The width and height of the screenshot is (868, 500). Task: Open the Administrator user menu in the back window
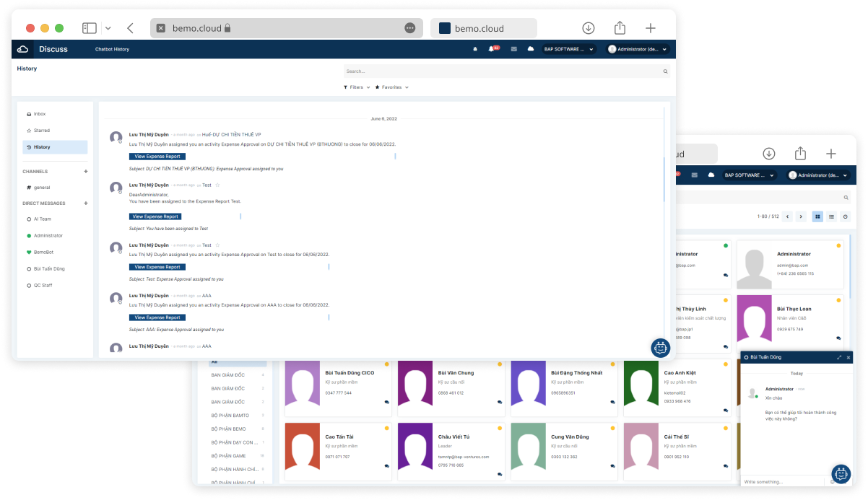[819, 175]
